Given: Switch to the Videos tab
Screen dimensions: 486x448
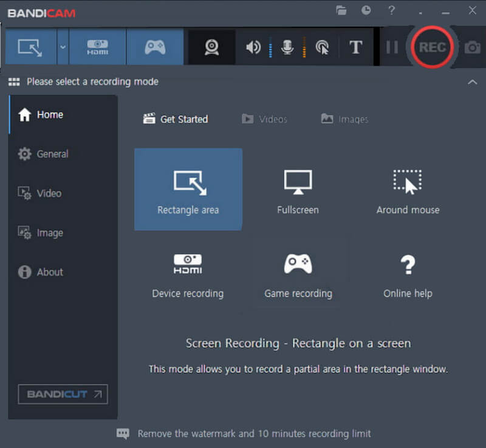Looking at the screenshot, I should (264, 119).
